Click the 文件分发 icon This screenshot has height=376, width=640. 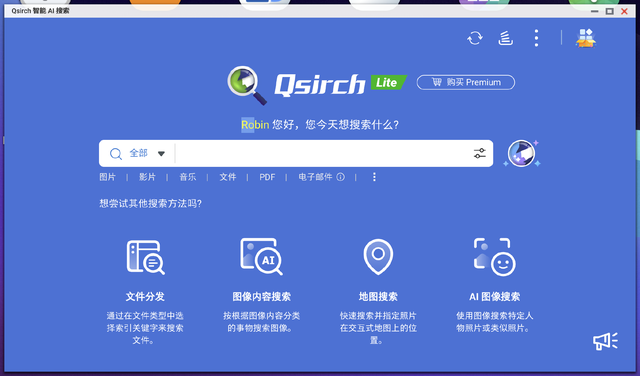click(145, 257)
